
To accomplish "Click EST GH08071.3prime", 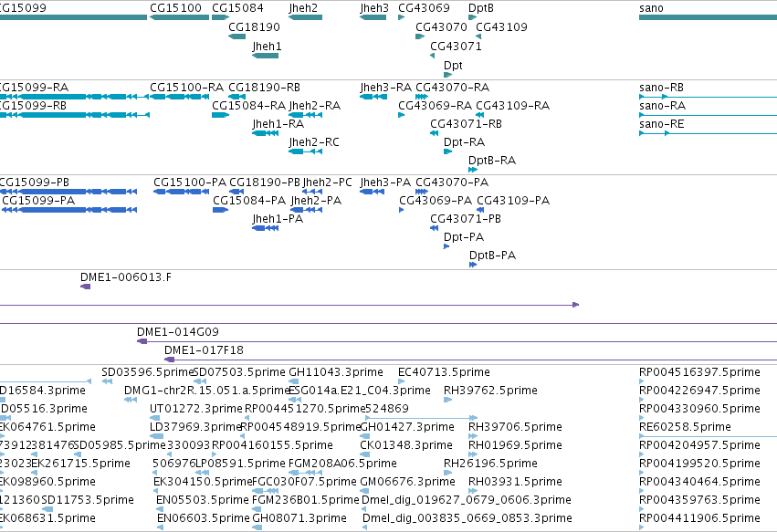I will coord(257,528).
